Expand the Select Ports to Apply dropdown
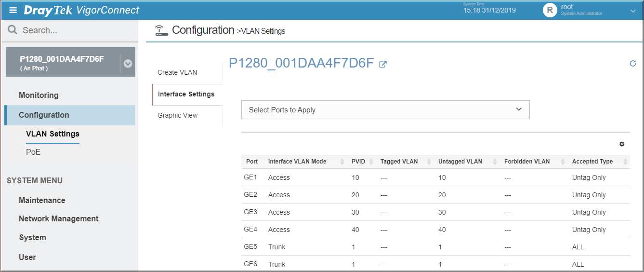644x272 pixels. click(385, 109)
